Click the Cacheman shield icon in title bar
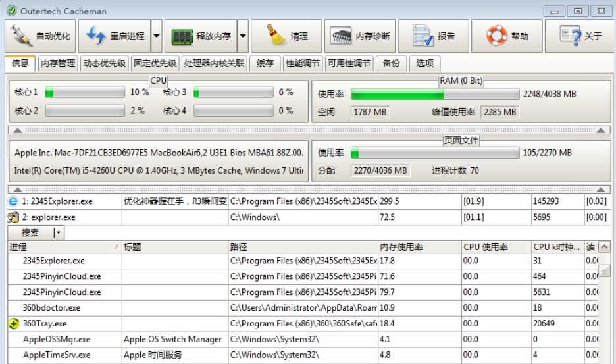Screen dimensions: 616x364 [x=12, y=11]
